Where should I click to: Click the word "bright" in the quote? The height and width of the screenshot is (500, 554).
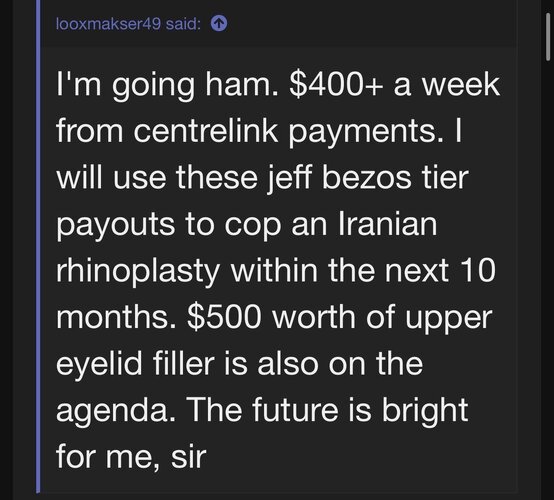(425, 411)
